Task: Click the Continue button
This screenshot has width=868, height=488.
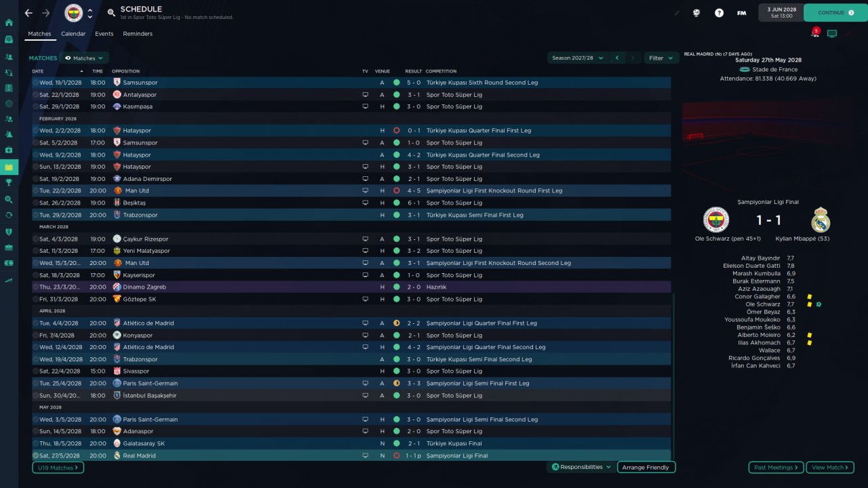Action: point(835,13)
